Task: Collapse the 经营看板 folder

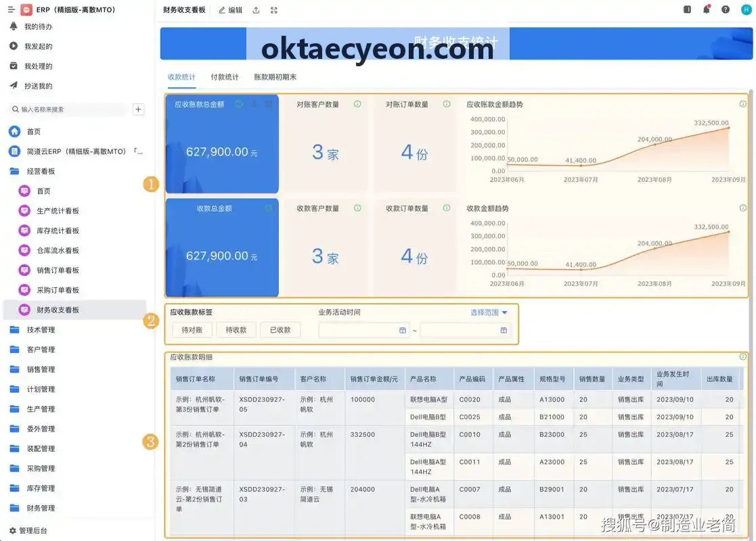Action: click(x=41, y=171)
